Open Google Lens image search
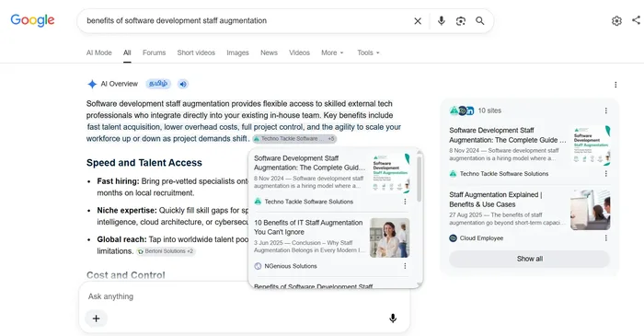The width and height of the screenshot is (644, 336). (x=460, y=21)
